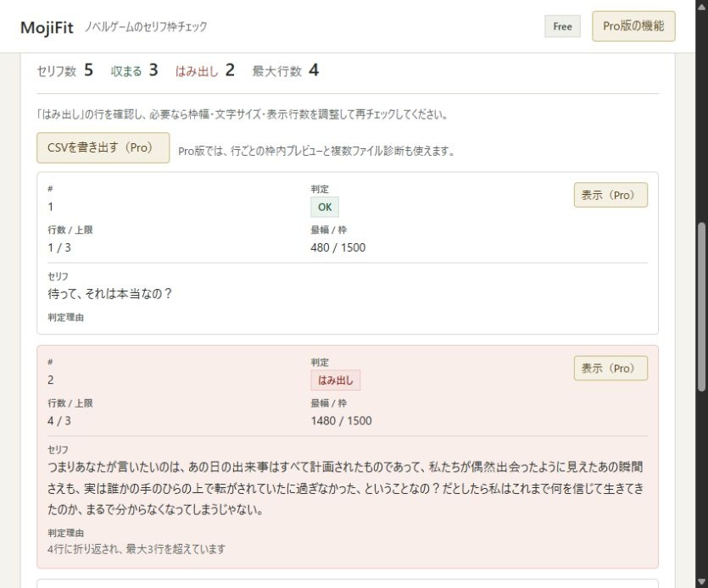Click the セリフ数 5 summary stat
The width and height of the screenshot is (708, 588).
pos(65,70)
